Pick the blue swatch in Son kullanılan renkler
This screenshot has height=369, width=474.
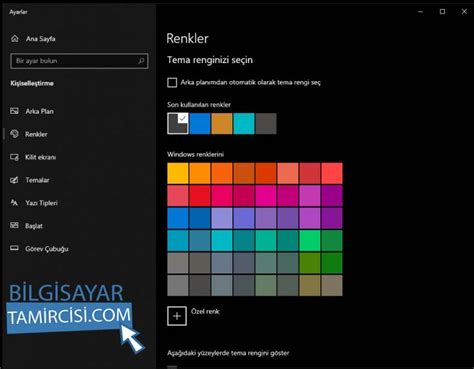point(200,123)
